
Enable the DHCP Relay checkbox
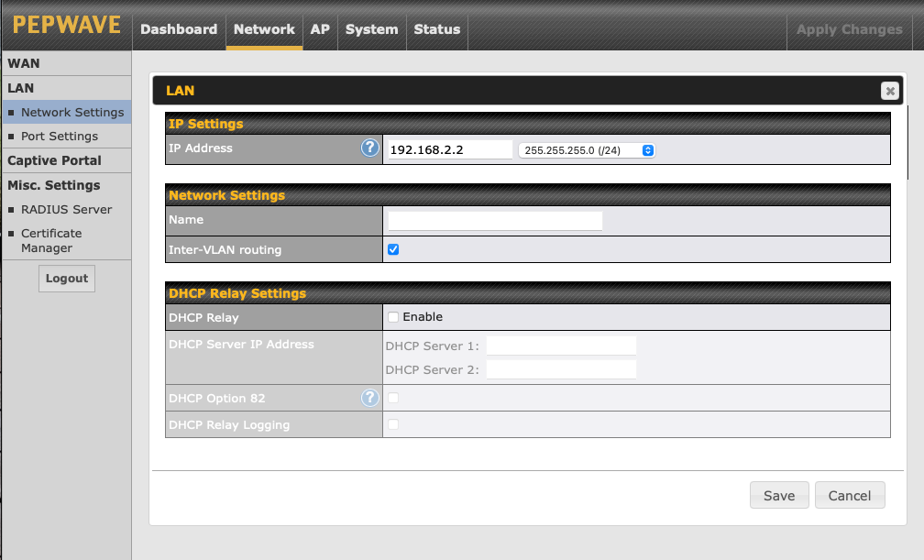tap(393, 317)
